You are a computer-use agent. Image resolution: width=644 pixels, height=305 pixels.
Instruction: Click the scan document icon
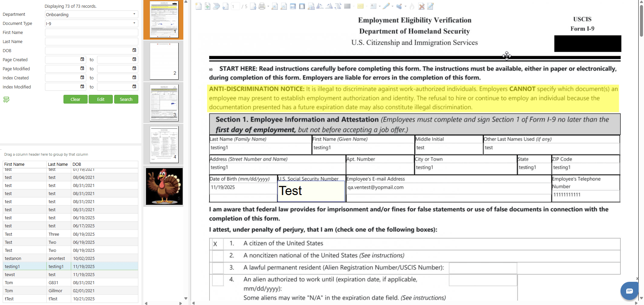[216, 6]
